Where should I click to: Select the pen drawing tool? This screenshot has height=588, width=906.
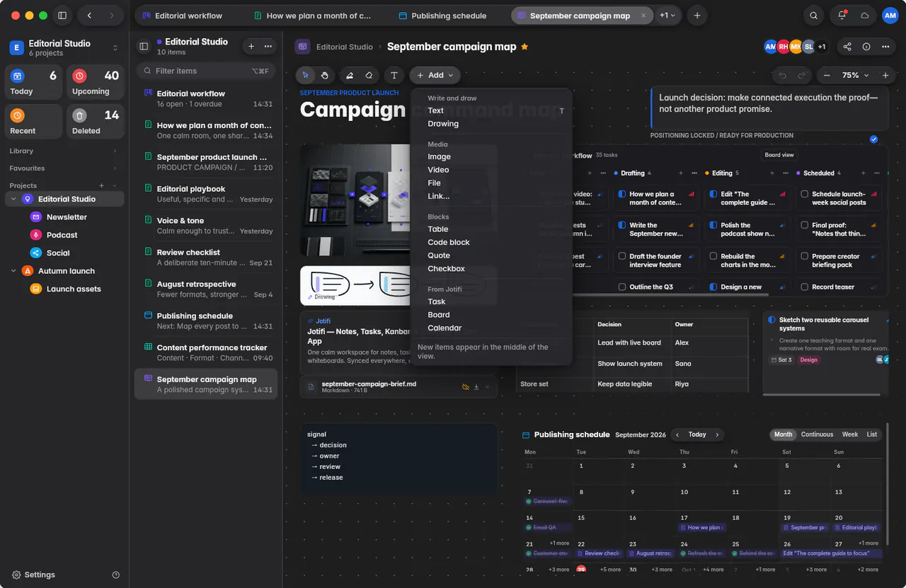pos(350,75)
